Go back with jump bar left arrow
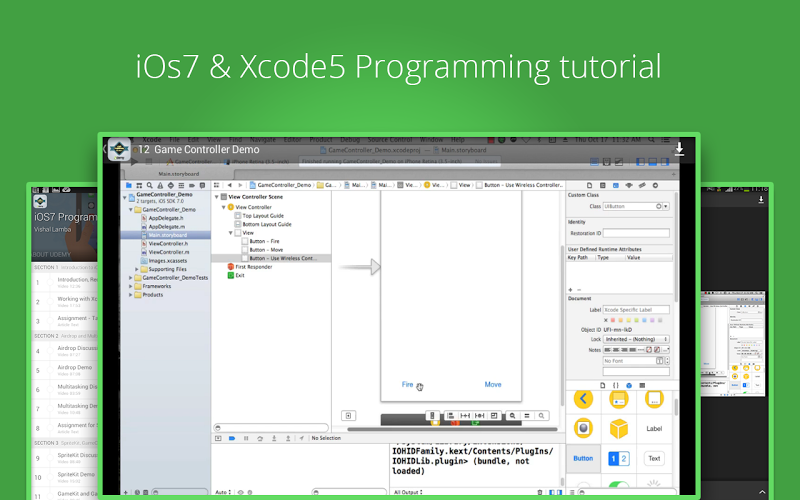800x500 pixels. click(x=230, y=185)
